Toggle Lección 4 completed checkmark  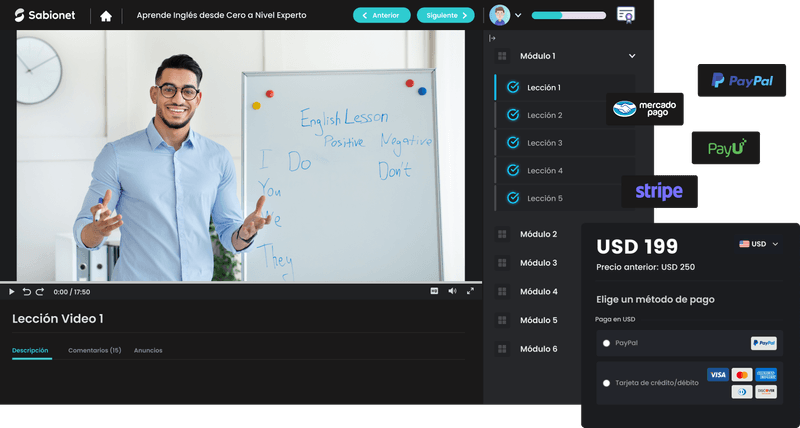coord(513,170)
